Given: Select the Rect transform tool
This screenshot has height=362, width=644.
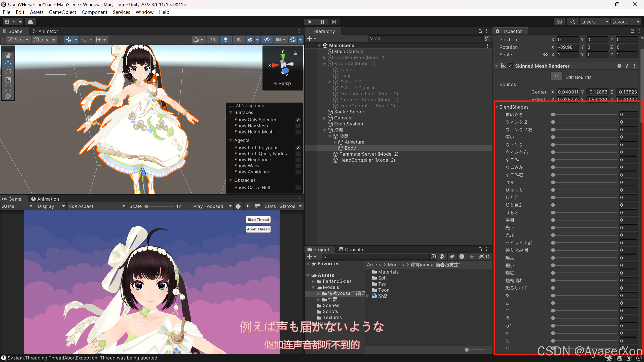Looking at the screenshot, I should pos(8,88).
